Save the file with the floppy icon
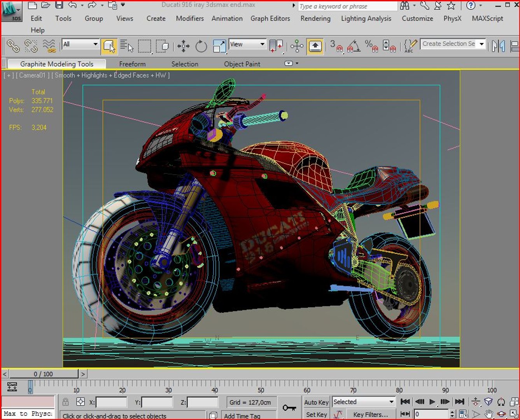Screen dimensions: 520x420 pyautogui.click(x=59, y=5)
